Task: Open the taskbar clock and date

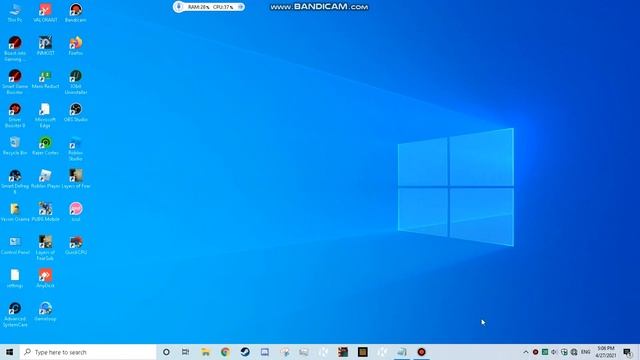Action: (606, 352)
